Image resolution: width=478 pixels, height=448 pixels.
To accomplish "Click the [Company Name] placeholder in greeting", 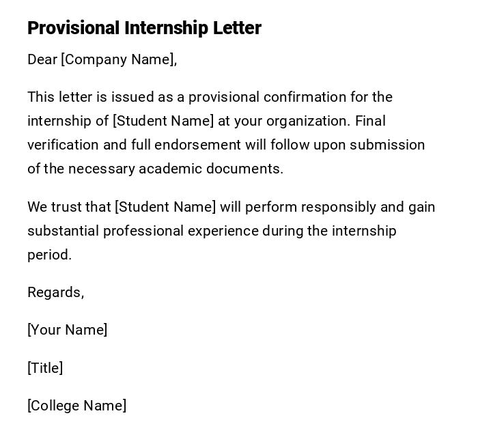I will tap(118, 59).
